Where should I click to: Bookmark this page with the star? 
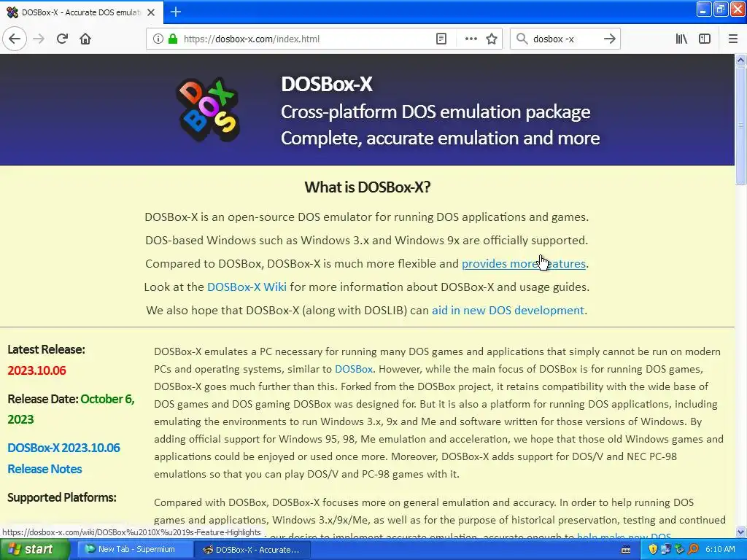492,39
